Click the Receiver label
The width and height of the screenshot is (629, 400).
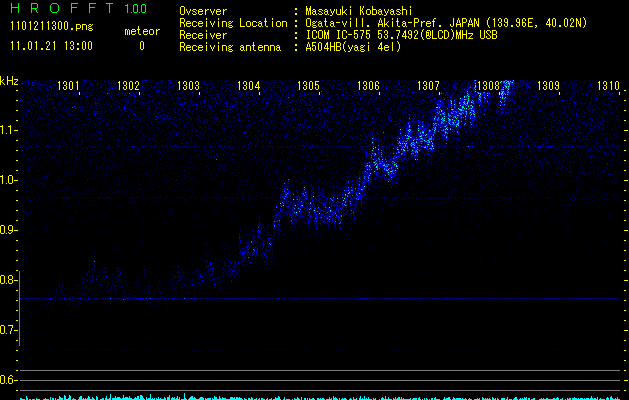(203, 35)
